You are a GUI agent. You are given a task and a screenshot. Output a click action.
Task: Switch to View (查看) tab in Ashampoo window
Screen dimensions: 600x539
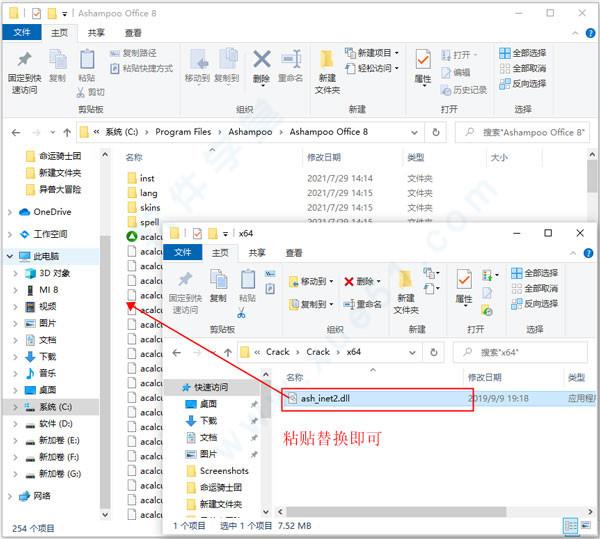(133, 33)
